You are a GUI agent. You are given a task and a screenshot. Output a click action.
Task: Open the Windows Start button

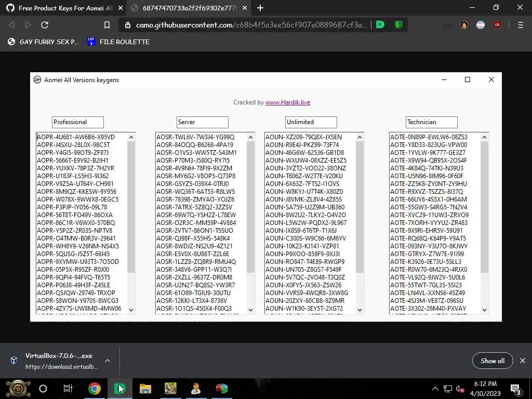(18, 389)
